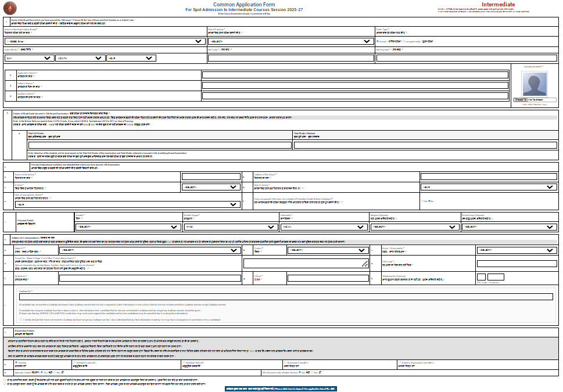Click the Applicant's Name text field
The image size is (563, 392).
point(354,75)
